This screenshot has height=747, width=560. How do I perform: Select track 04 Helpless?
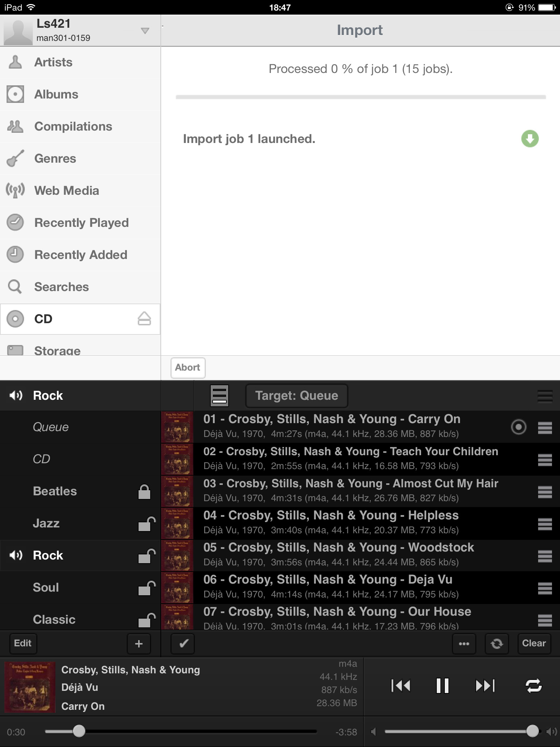tap(360, 523)
